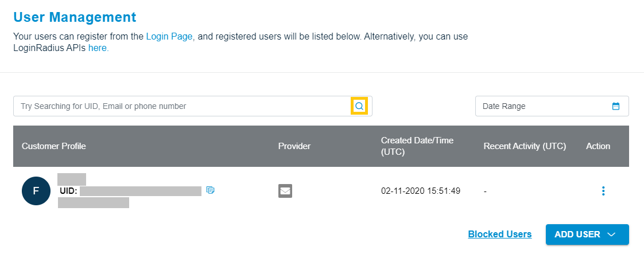Expand the ADD USER dropdown chevron
This screenshot has width=644, height=254.
tap(611, 235)
